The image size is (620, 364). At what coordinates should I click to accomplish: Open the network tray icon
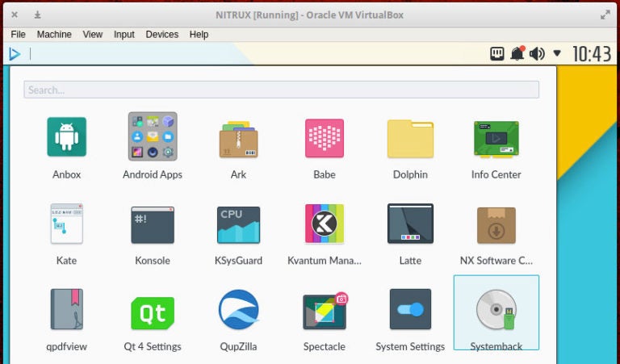click(497, 53)
